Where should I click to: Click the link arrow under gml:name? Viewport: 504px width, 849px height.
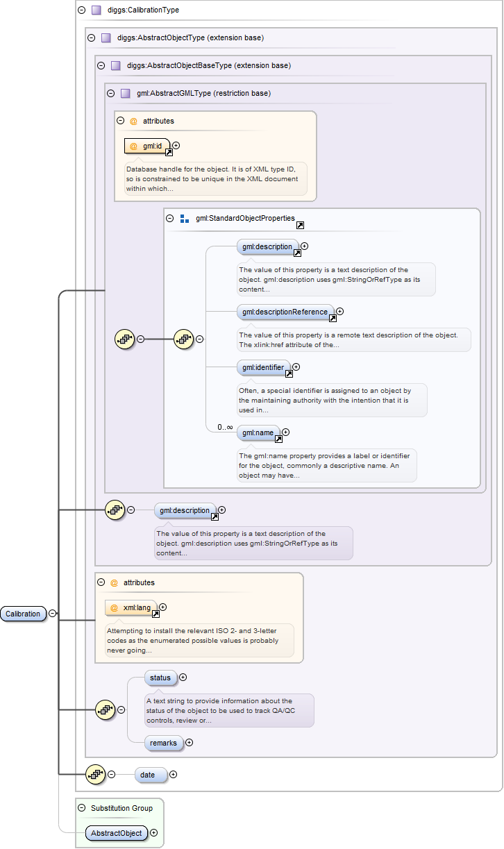[278, 439]
